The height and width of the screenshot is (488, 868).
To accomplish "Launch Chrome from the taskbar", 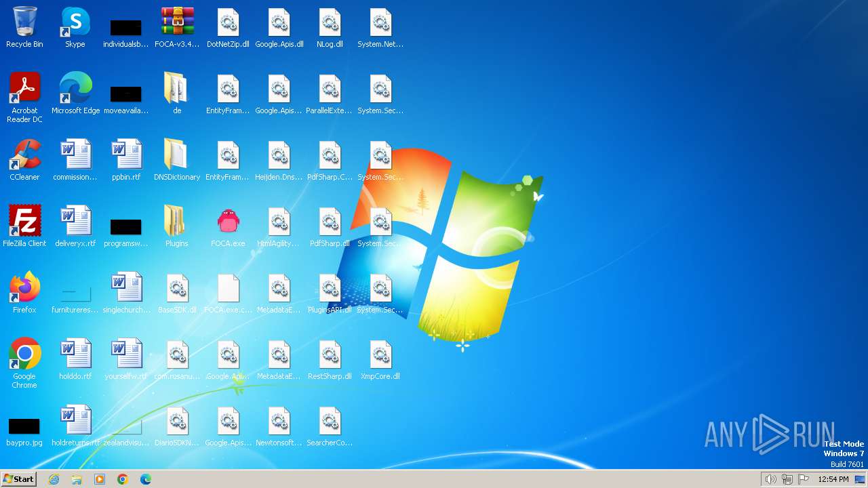I will pyautogui.click(x=123, y=479).
